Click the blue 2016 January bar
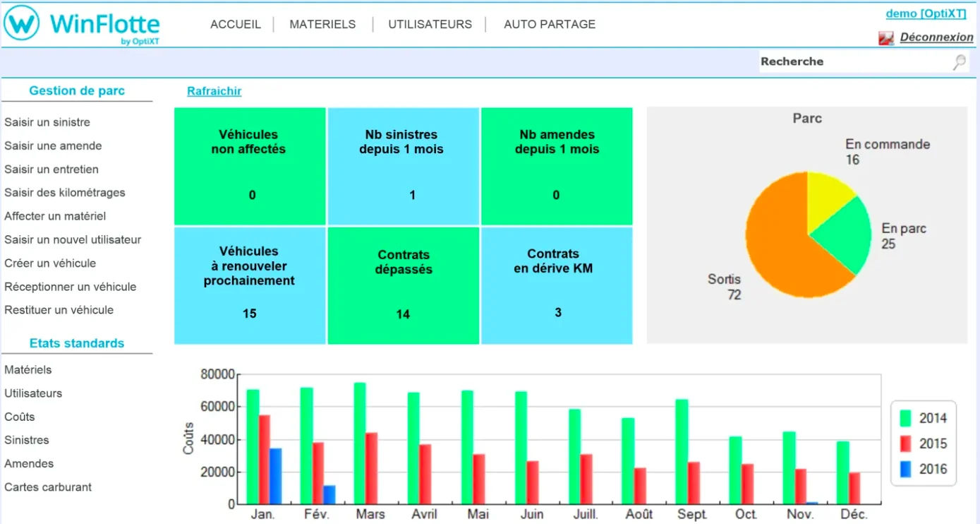The image size is (980, 524). [x=276, y=476]
